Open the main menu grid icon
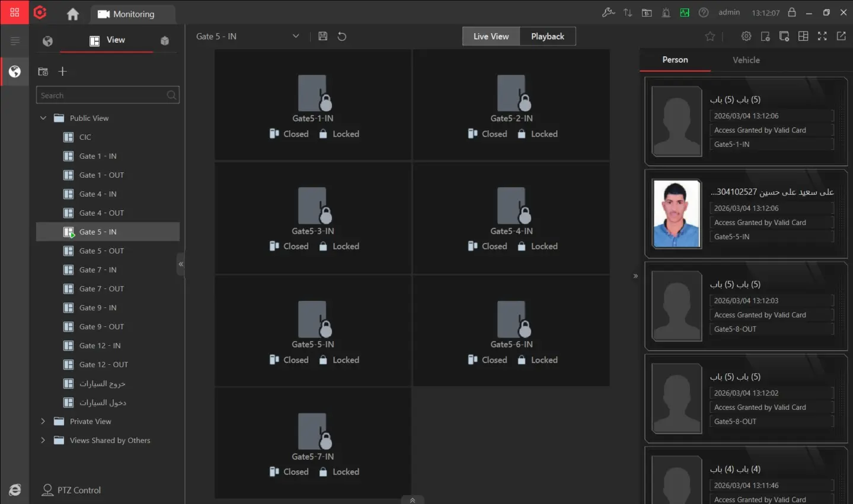 pyautogui.click(x=14, y=12)
